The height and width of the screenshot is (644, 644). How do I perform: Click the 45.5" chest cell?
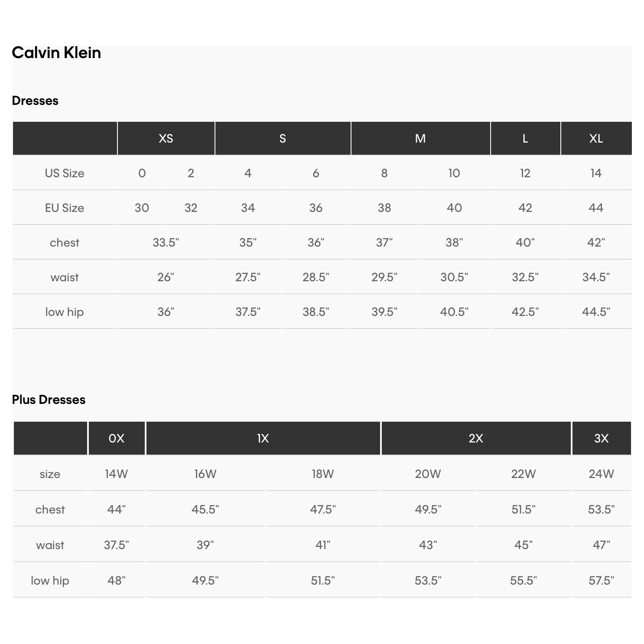[205, 509]
